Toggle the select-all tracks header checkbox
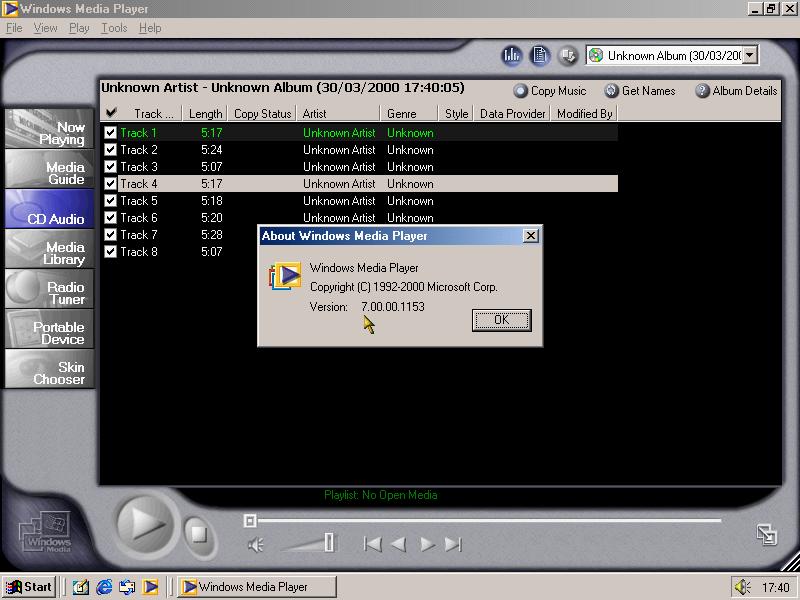 pyautogui.click(x=111, y=114)
